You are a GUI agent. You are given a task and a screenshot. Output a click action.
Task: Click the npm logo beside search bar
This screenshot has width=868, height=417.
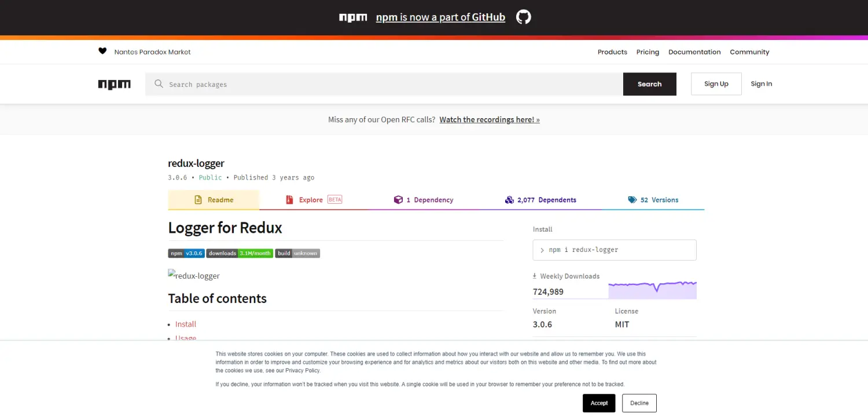pos(115,85)
